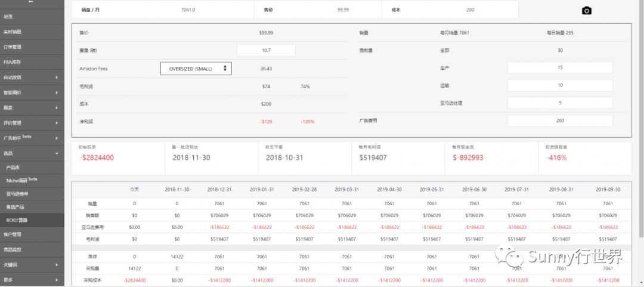Open Niche调研 beta item
This screenshot has width=644, height=287.
[x=21, y=180]
